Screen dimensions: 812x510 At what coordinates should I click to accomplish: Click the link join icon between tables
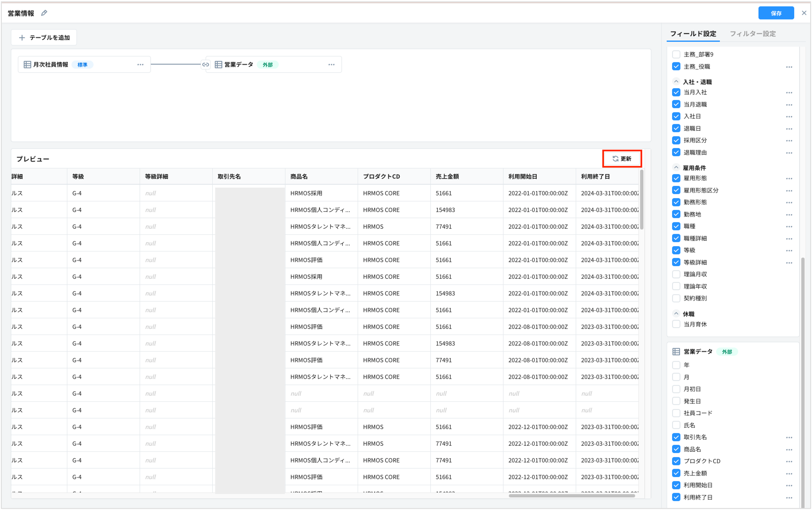point(205,65)
